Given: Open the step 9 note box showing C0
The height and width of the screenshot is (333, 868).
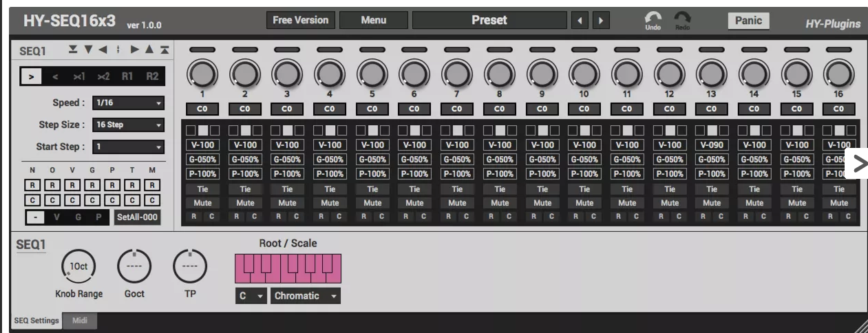Looking at the screenshot, I should click(x=542, y=108).
